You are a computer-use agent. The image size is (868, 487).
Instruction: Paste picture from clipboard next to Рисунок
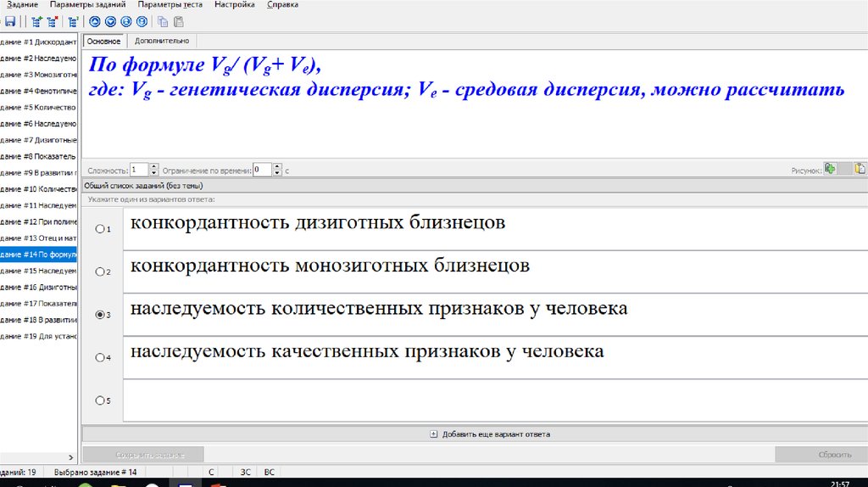(x=860, y=169)
